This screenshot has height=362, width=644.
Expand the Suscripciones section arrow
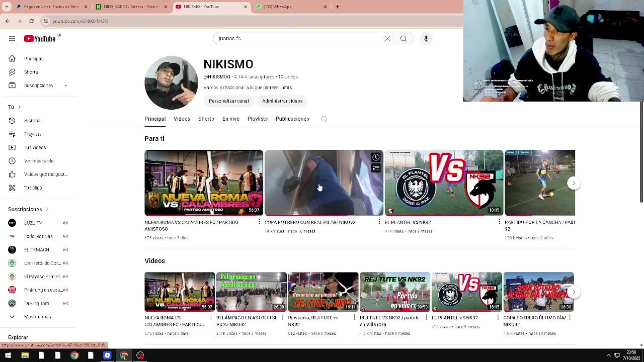click(x=47, y=209)
